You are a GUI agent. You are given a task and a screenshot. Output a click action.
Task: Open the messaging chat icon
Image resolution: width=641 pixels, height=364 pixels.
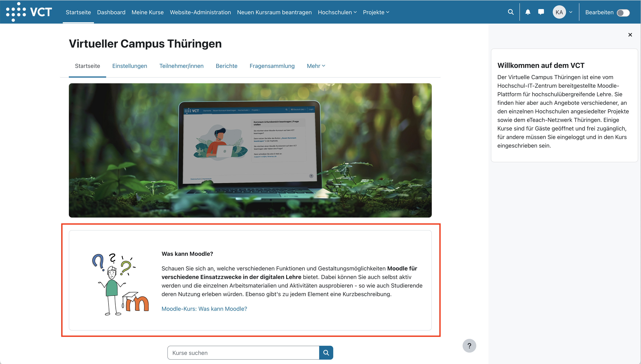pos(541,12)
